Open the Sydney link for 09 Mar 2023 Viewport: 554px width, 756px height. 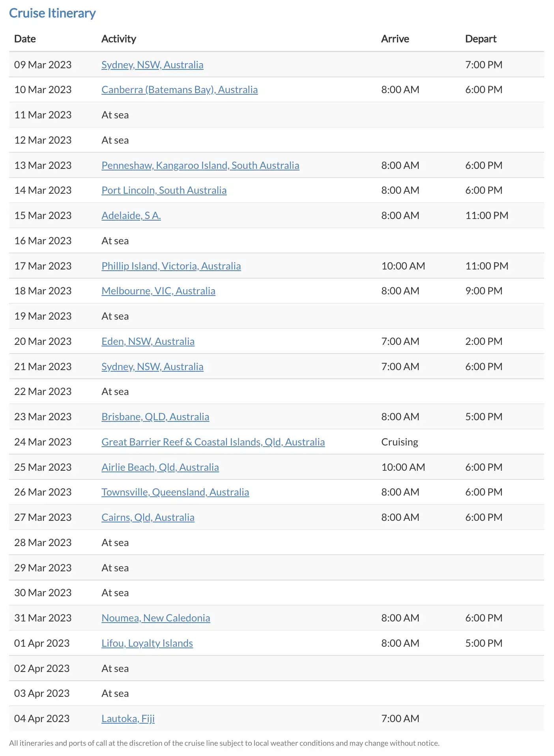click(152, 65)
